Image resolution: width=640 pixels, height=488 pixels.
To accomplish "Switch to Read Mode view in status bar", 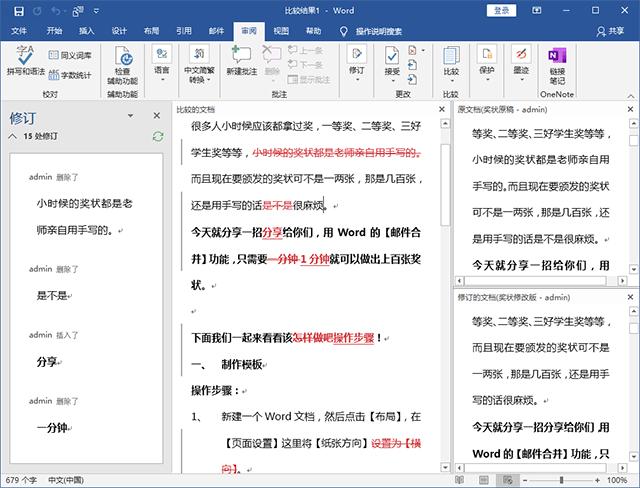I will [460, 480].
